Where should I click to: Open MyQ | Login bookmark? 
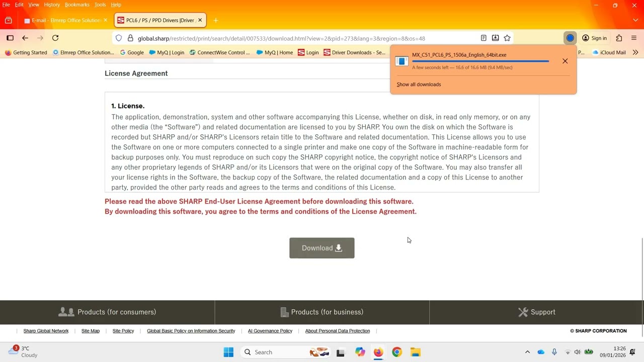tap(167, 52)
